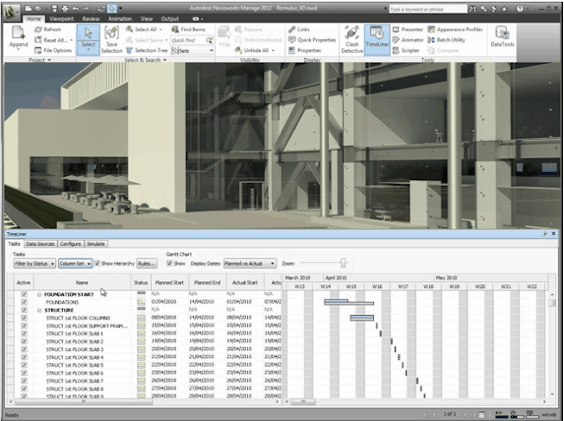Image resolution: width=564 pixels, height=421 pixels.
Task: Switch to the Output ribbon tab
Action: [x=170, y=19]
